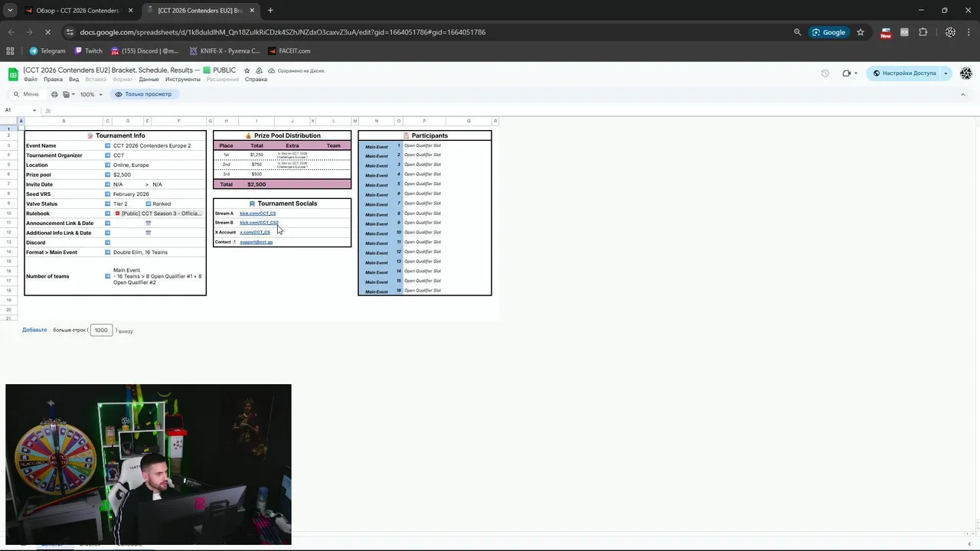Select the Participants header cell
The width and height of the screenshot is (980, 551).
click(x=425, y=135)
